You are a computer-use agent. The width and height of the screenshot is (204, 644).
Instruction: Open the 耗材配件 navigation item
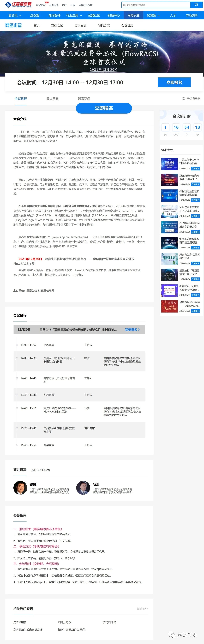(x=54, y=15)
